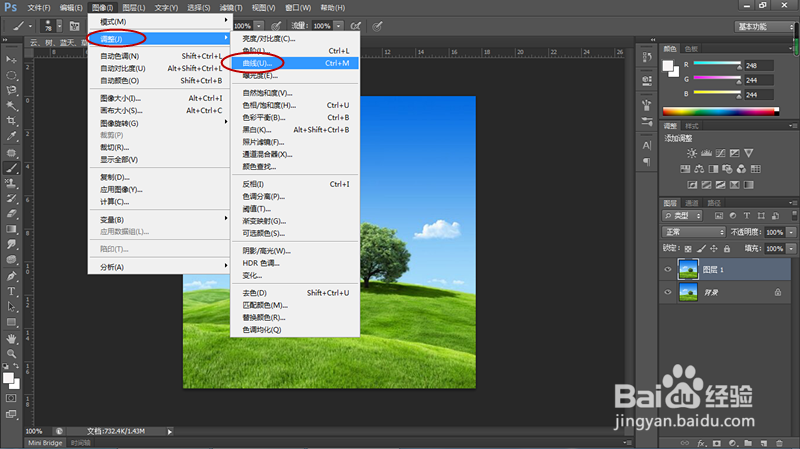Open 不透明度 opacity dropdown arrow
The height and width of the screenshot is (449, 800).
point(791,232)
